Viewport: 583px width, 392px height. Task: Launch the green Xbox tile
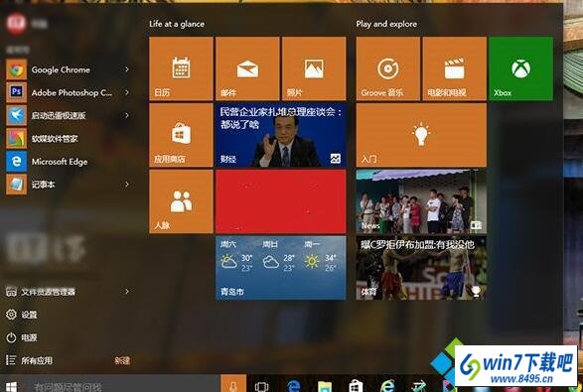click(x=520, y=68)
